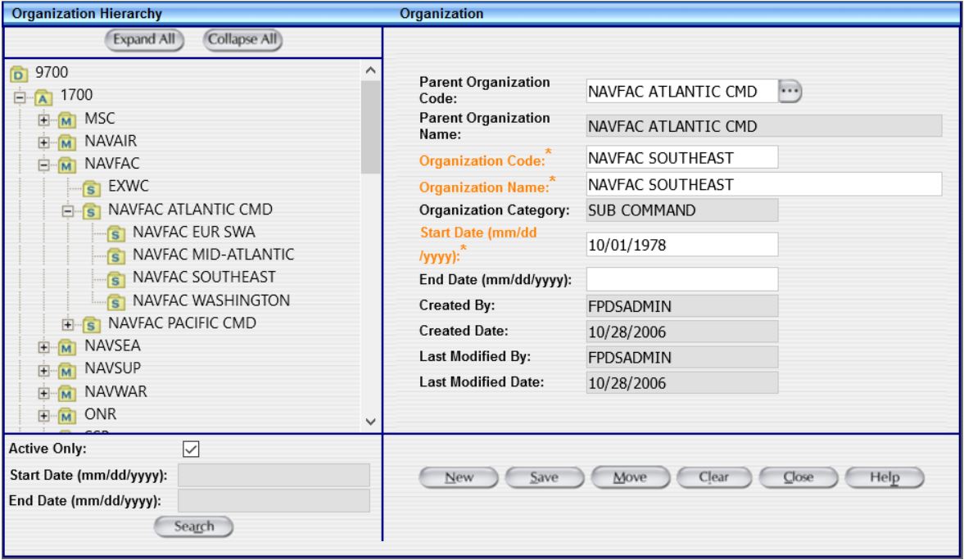The image size is (964, 560).
Task: Select the NAVFAC MID-ATLANTIC folder icon
Action: [x=115, y=255]
